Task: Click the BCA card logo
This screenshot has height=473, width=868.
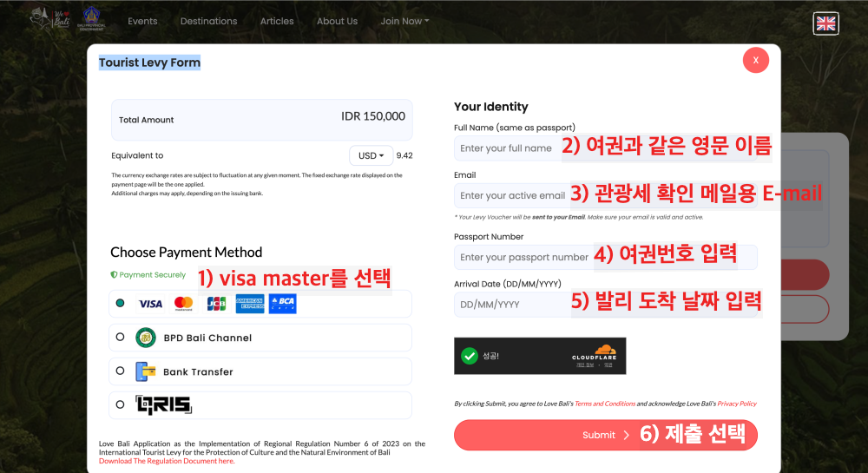Action: 283,304
